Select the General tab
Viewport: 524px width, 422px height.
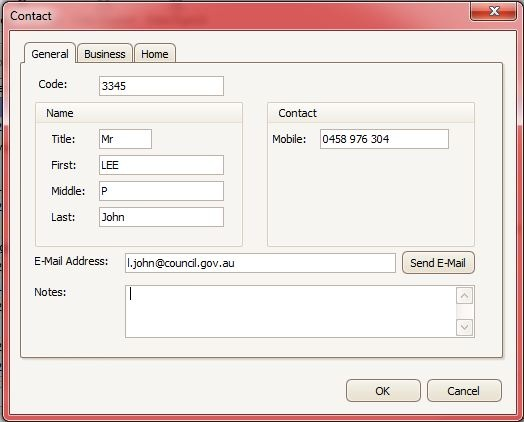(50, 53)
